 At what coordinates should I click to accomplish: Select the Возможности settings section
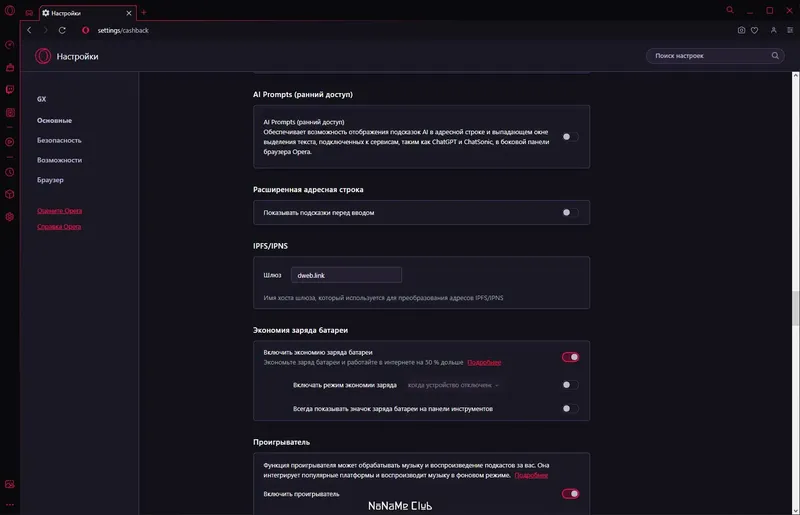pyautogui.click(x=59, y=160)
